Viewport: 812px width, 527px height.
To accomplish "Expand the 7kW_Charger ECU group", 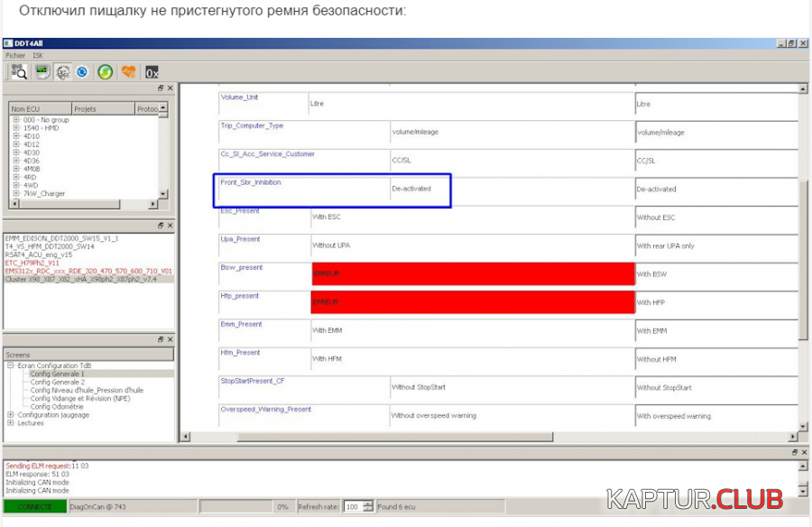I will coord(16,193).
